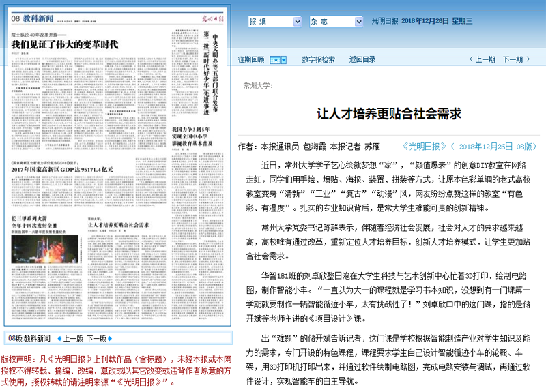
Task: Go to previous page 上一版
Action: 73,338
